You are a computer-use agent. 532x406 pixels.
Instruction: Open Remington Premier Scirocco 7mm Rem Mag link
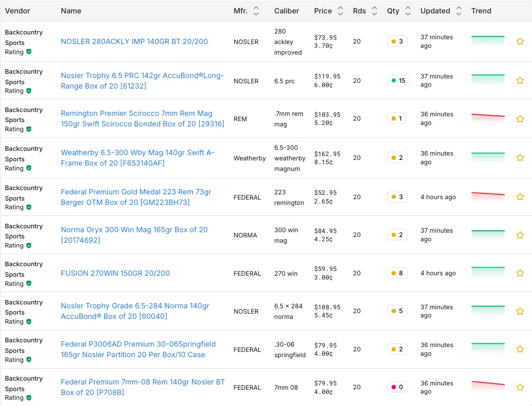coord(142,119)
